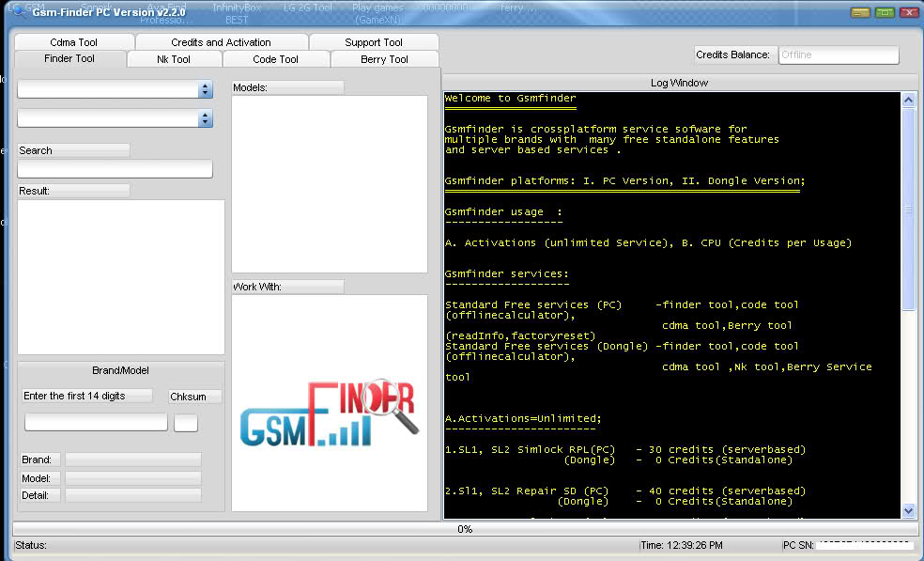This screenshot has height=561, width=924.
Task: Click the Status label in status bar
Action: tap(31, 546)
